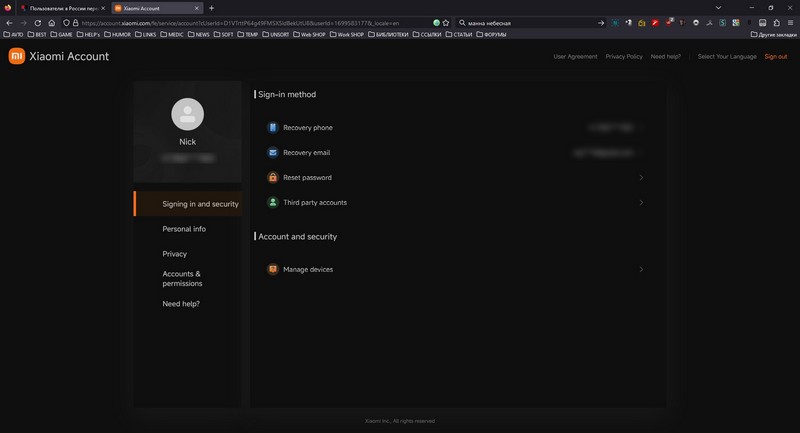Screen dimensions: 800x433
Task: Click Need help? in top header
Action: 665,57
